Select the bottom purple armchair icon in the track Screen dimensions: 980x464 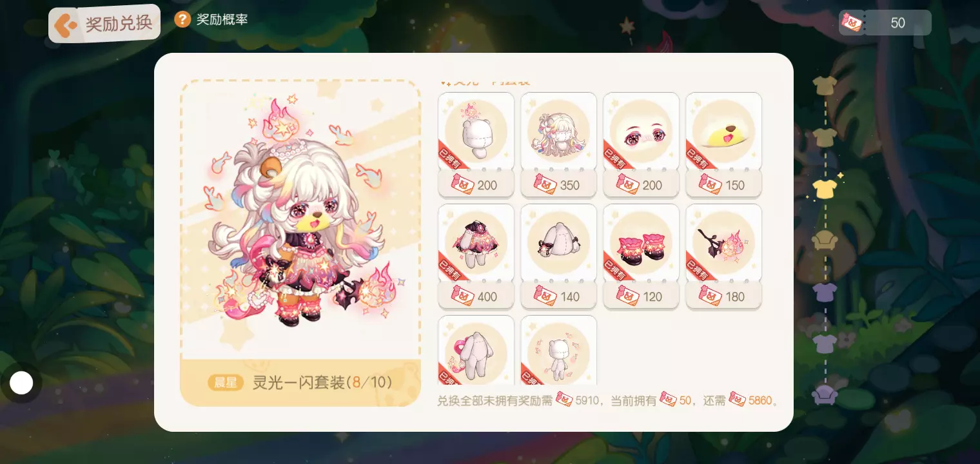coord(825,394)
